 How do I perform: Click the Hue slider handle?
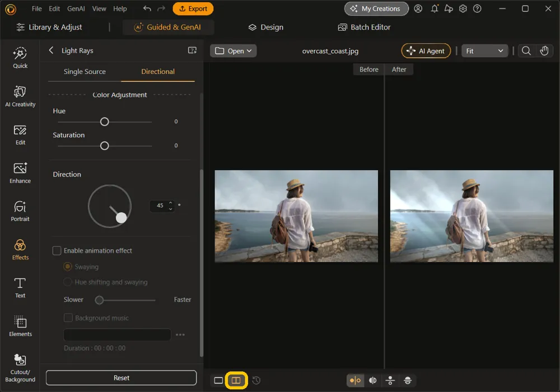coord(104,122)
